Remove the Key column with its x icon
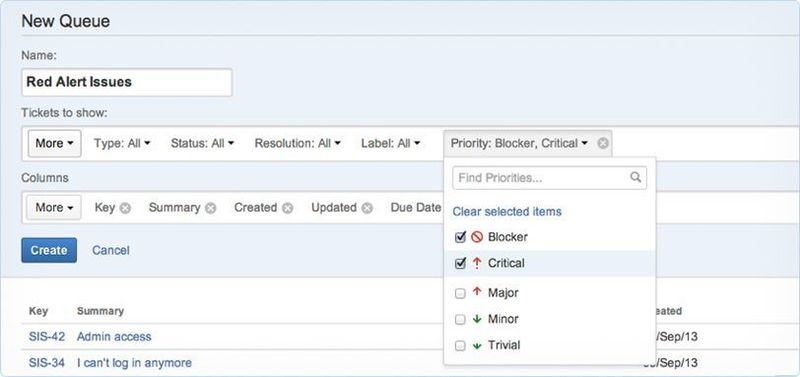 [x=125, y=208]
